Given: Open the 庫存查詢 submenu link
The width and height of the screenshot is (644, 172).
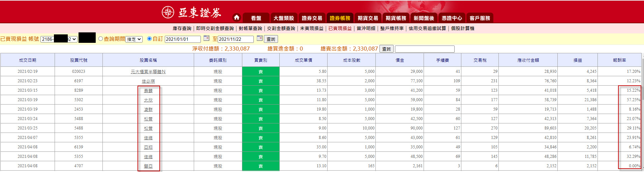Looking at the screenshot, I should coord(182,28).
